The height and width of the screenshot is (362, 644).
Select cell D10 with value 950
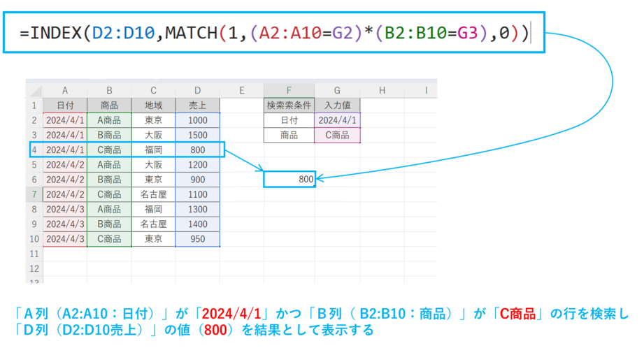click(197, 239)
